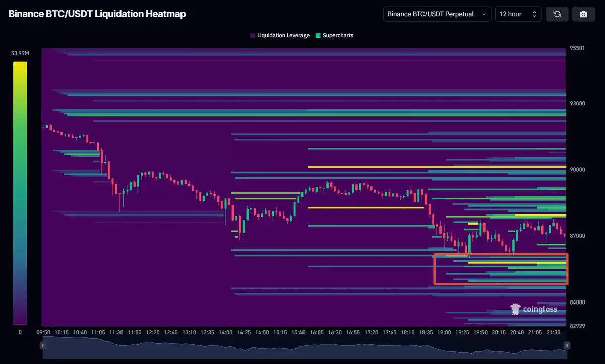The width and height of the screenshot is (605, 364).
Task: Click the 82929 price axis label
Action: point(577,326)
